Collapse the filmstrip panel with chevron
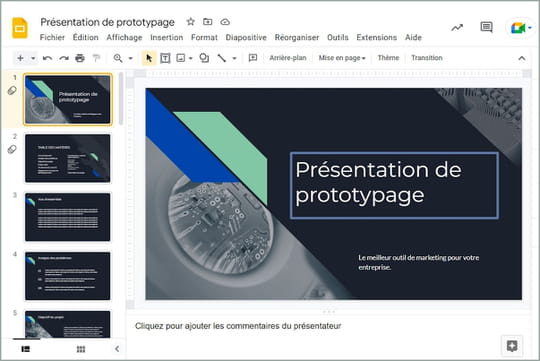Image resolution: width=540 pixels, height=361 pixels. tap(117, 349)
